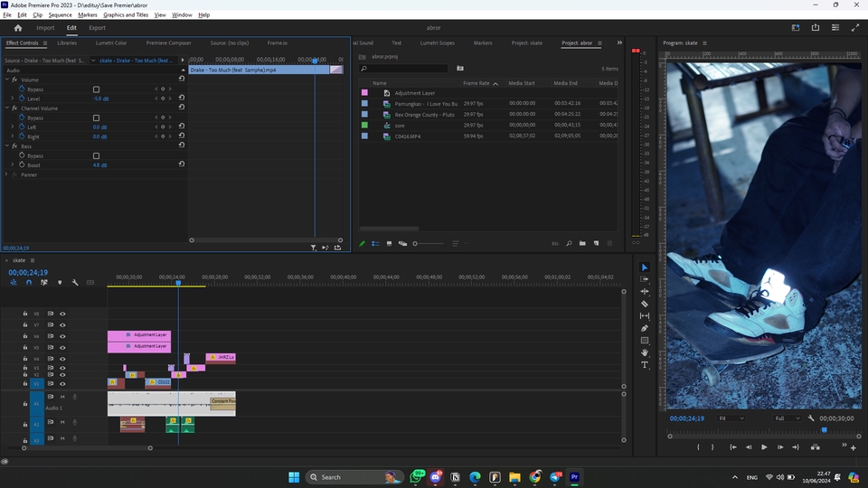This screenshot has height=488, width=868.
Task: Select the Track Select Forward tool
Action: point(645,279)
